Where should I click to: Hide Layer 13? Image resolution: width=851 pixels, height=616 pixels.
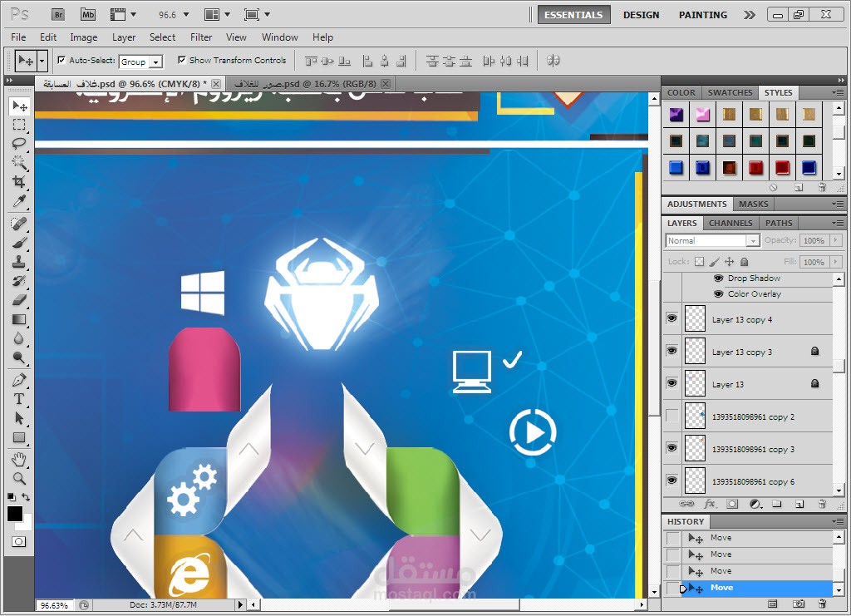tap(671, 383)
